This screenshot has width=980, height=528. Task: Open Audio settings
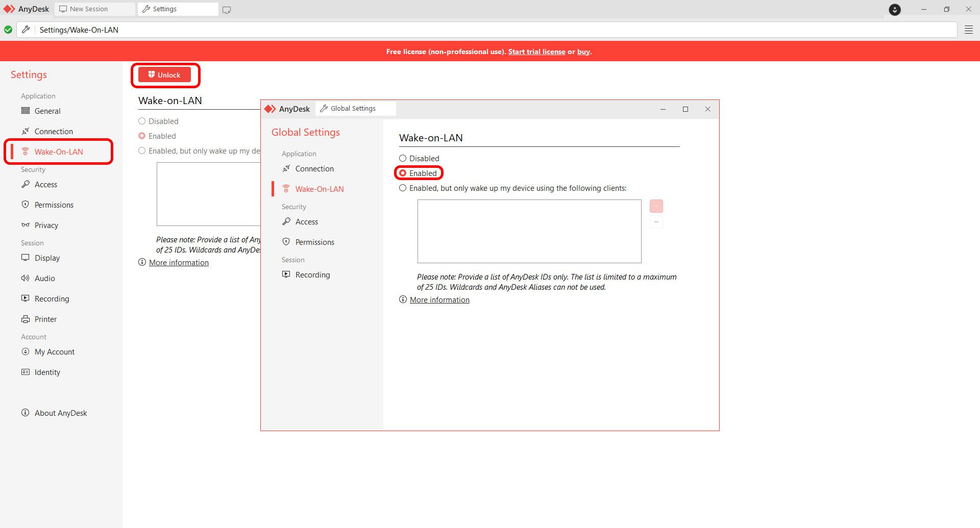pos(45,278)
